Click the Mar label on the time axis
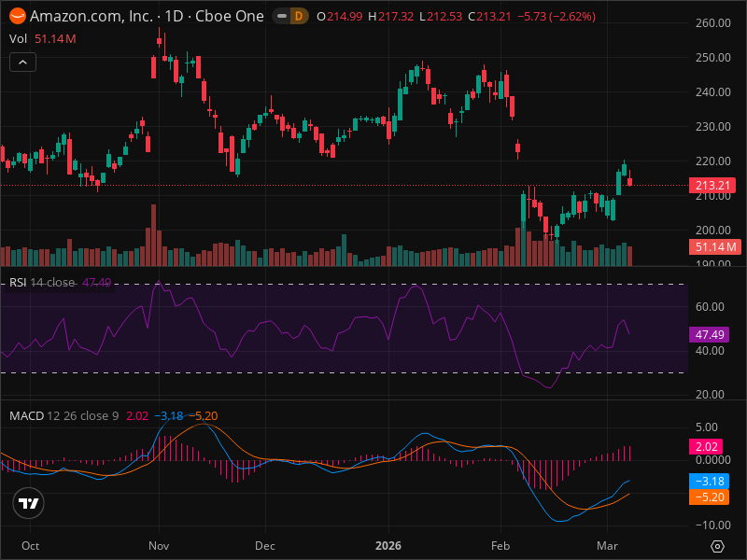The height and width of the screenshot is (560, 747). pyautogui.click(x=608, y=546)
